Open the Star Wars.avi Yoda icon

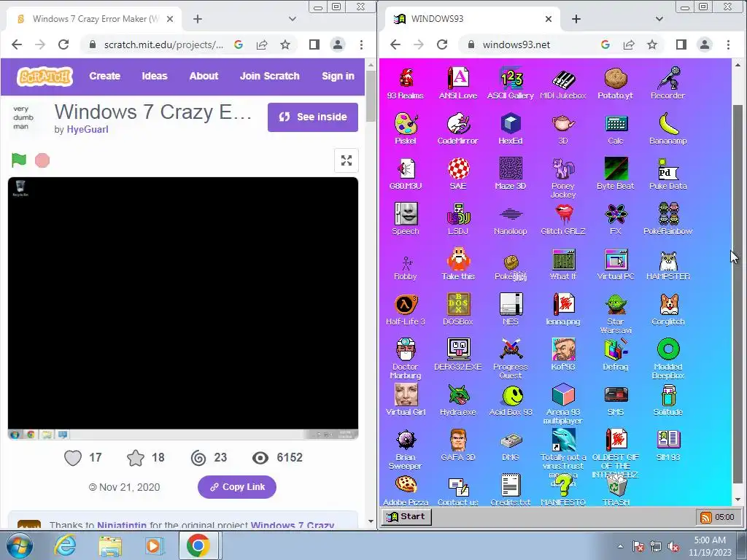616,314
